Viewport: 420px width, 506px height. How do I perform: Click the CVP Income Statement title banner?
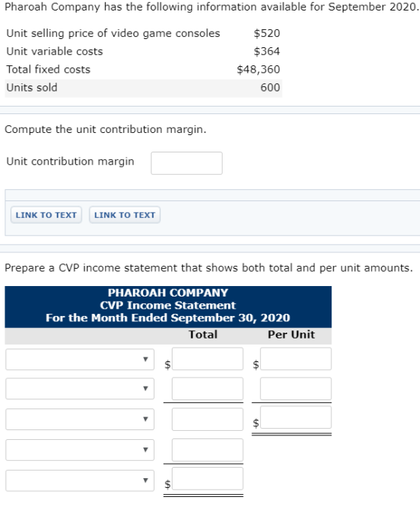168,306
